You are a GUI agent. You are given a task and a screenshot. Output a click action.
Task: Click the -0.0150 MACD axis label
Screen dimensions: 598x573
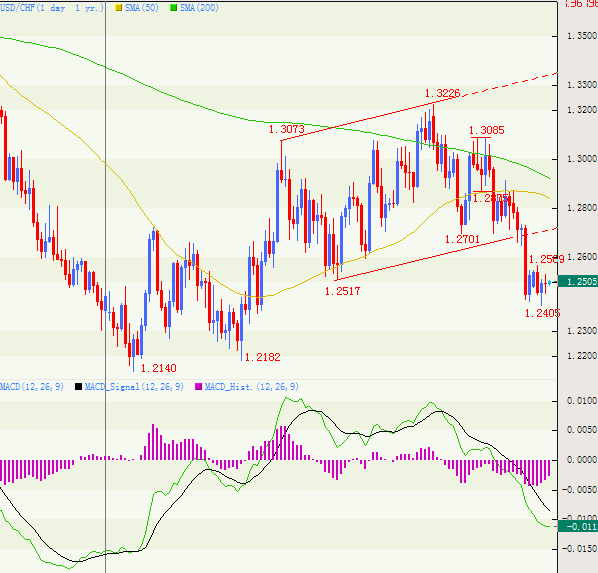pos(580,549)
